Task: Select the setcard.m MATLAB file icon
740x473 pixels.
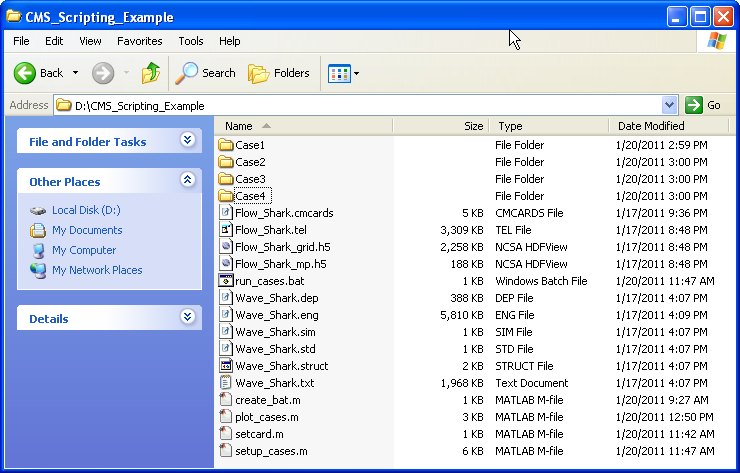Action: coord(226,433)
